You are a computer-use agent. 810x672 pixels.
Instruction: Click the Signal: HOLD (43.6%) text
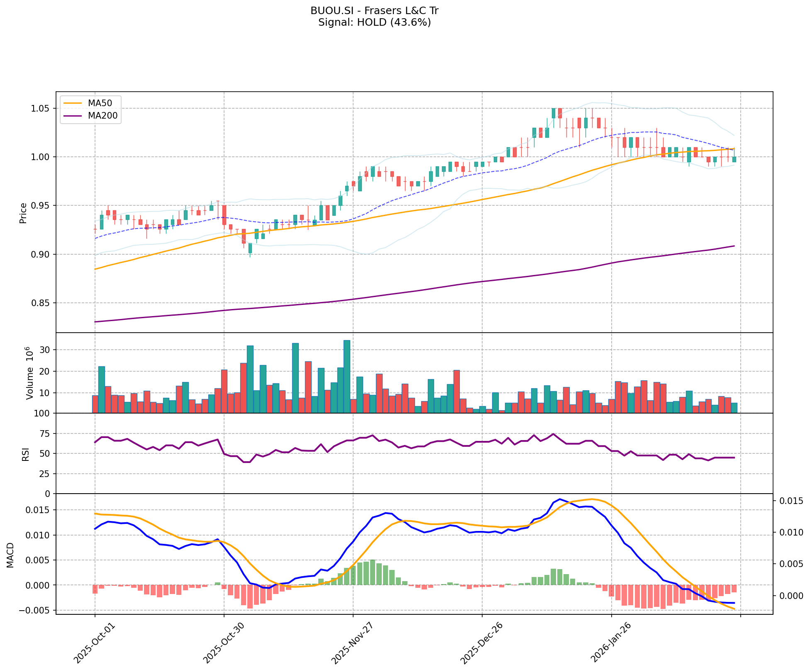pyautogui.click(x=374, y=22)
